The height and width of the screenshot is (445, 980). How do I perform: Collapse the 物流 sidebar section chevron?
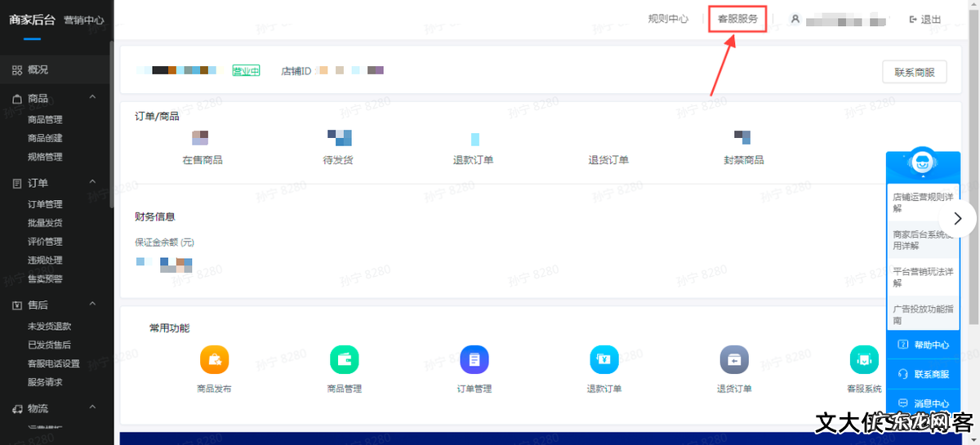pyautogui.click(x=92, y=407)
